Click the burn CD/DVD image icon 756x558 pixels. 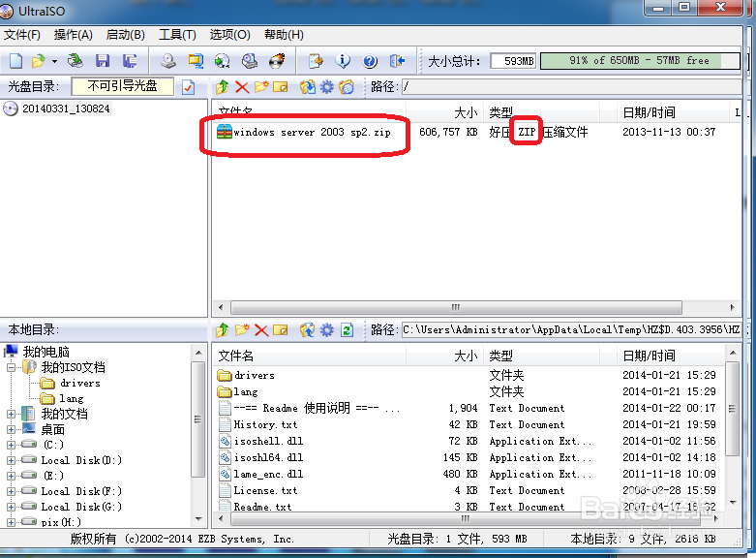277,61
